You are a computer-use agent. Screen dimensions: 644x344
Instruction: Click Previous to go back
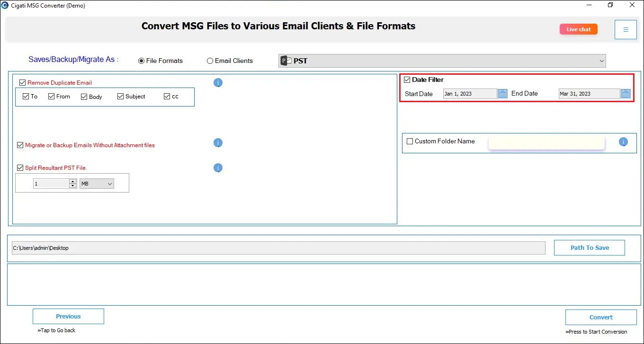pyautogui.click(x=68, y=317)
